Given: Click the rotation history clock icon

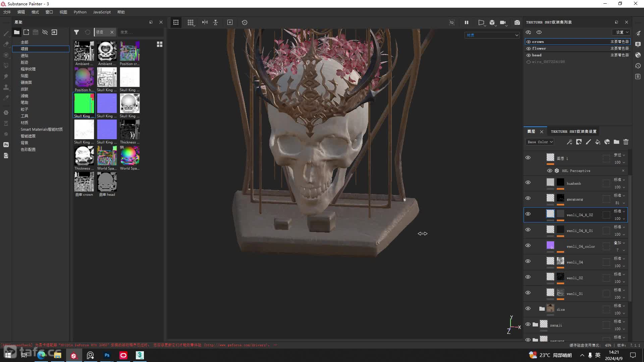Looking at the screenshot, I should [245, 22].
